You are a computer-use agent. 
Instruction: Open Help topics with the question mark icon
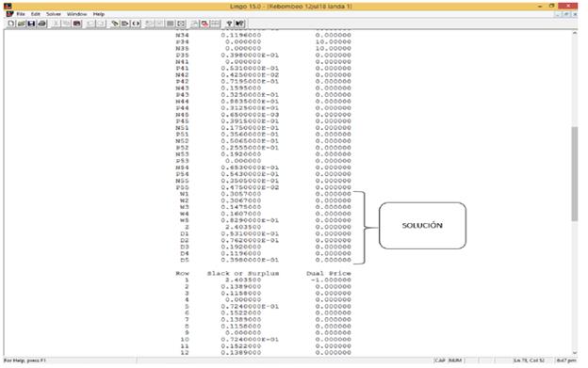point(229,24)
